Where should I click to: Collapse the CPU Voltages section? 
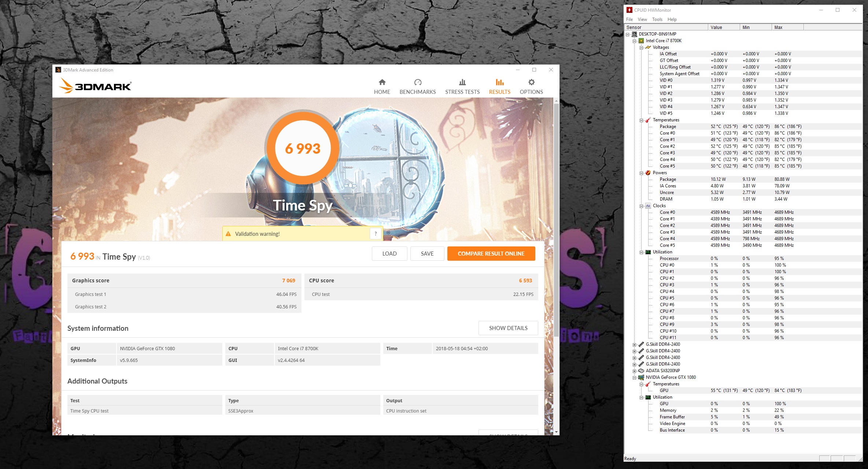point(641,48)
